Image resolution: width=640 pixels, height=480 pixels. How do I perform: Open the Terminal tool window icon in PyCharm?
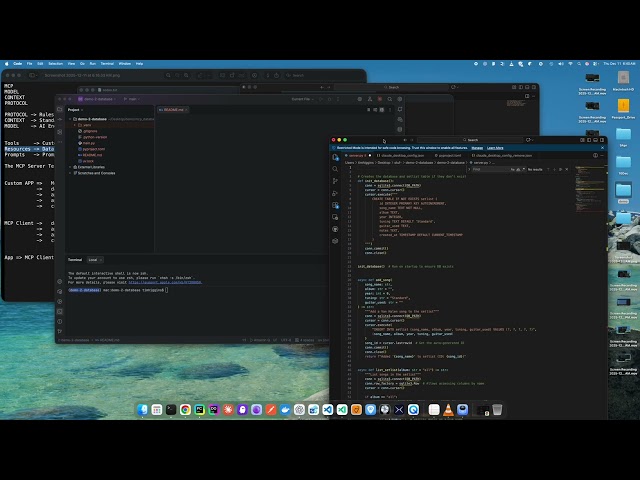tap(60, 311)
